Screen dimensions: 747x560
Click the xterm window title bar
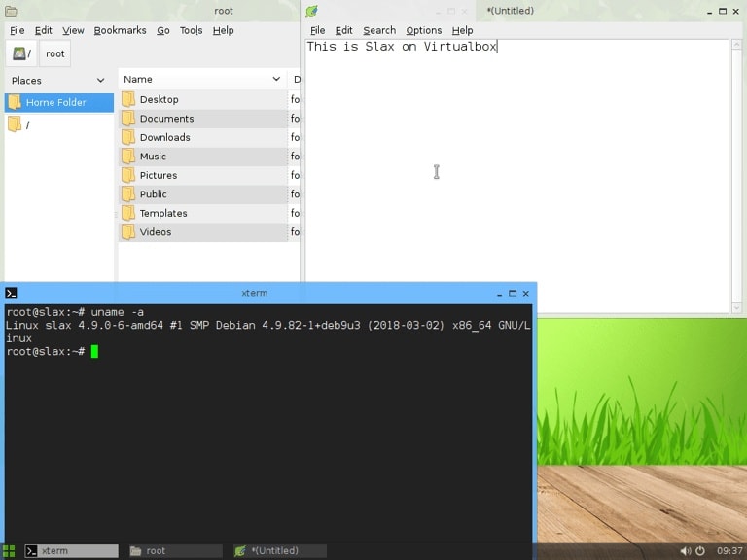(254, 293)
